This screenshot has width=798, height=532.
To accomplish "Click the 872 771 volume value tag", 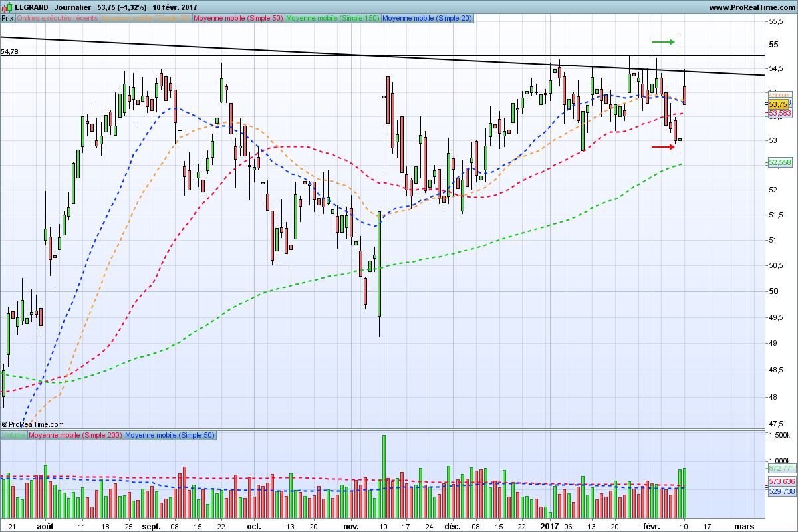I will tap(781, 469).
